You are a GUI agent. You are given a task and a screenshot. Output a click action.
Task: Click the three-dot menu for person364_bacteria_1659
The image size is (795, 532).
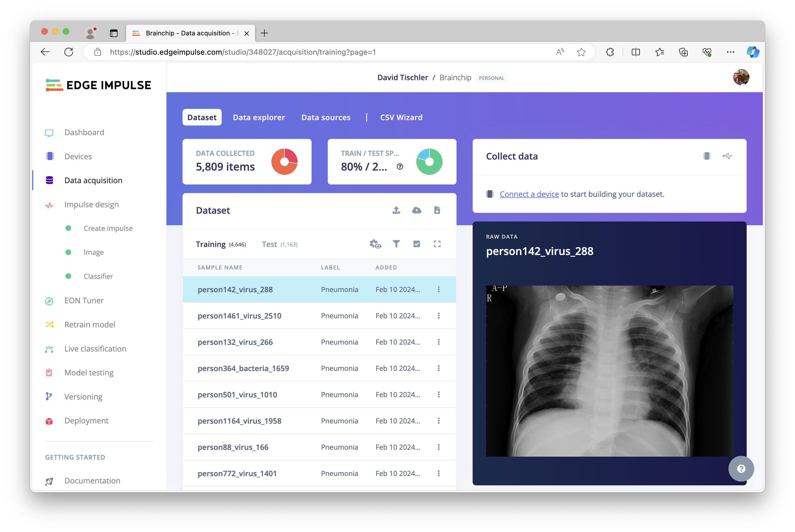[439, 368]
